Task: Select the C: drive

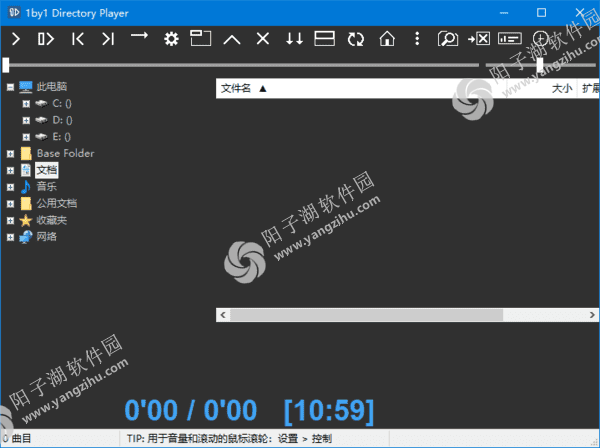Action: point(62,103)
